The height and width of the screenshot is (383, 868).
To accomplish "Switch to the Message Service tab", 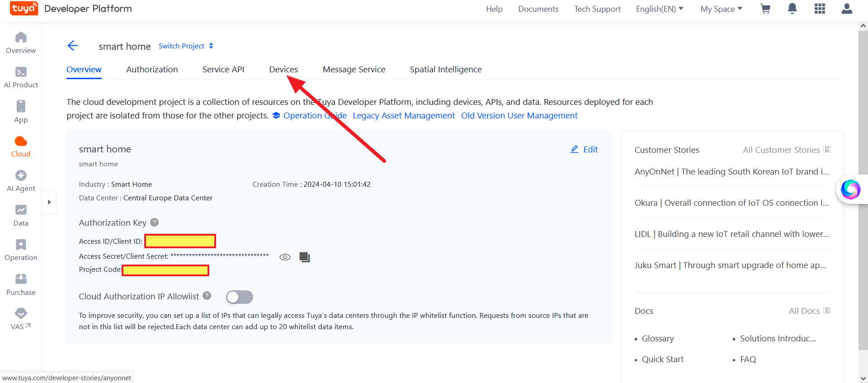I will tap(354, 70).
